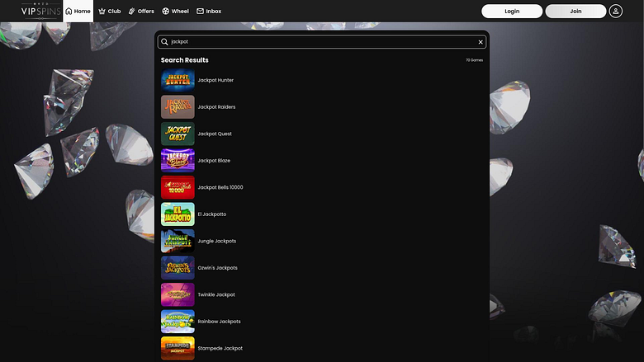Open the user profile icon
Screen dimensions: 644x362
[x=615, y=11]
